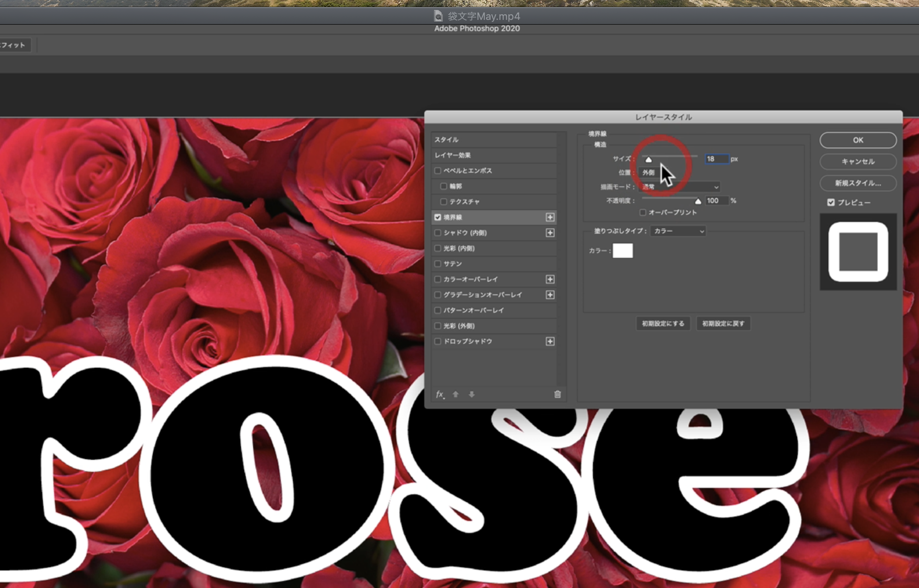The height and width of the screenshot is (588, 919).
Task: Enable パターンオーバーレイ checkbox
Action: coord(438,310)
